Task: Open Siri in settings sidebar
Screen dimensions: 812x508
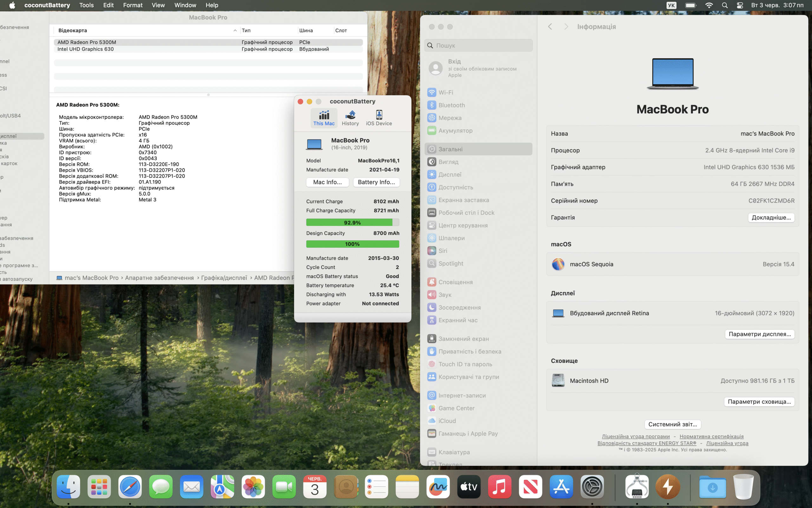Action: pos(478,251)
